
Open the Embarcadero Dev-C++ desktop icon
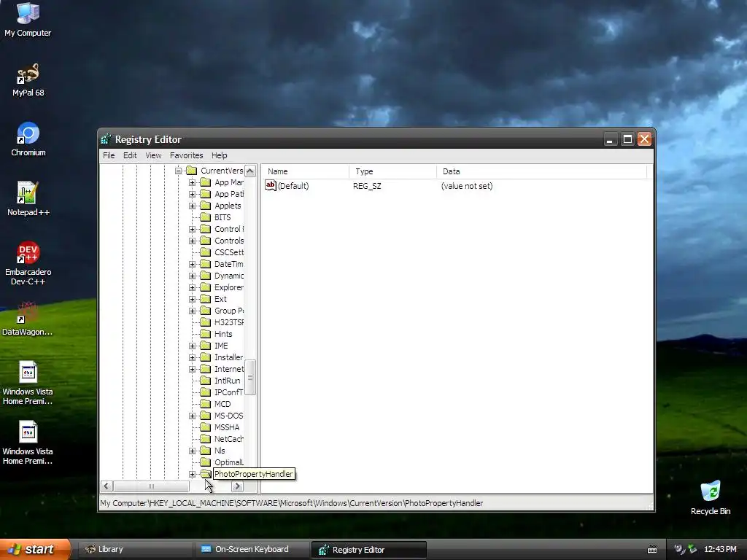coord(28,252)
